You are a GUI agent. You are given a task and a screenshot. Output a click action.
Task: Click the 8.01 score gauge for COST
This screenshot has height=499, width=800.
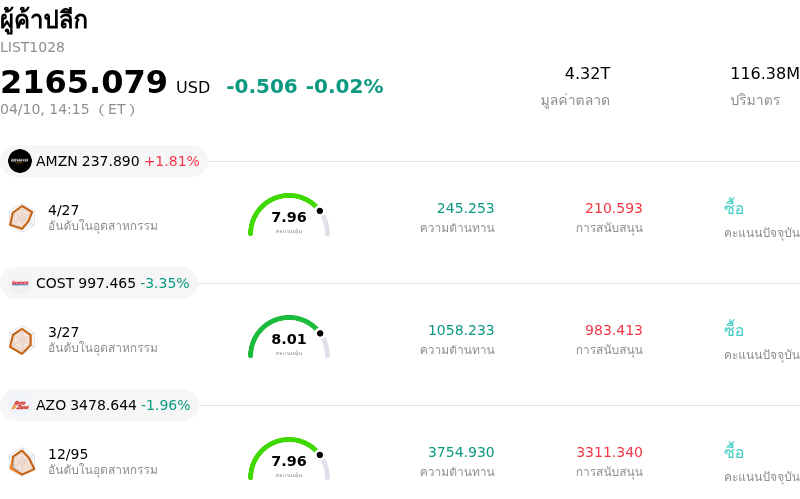(289, 338)
